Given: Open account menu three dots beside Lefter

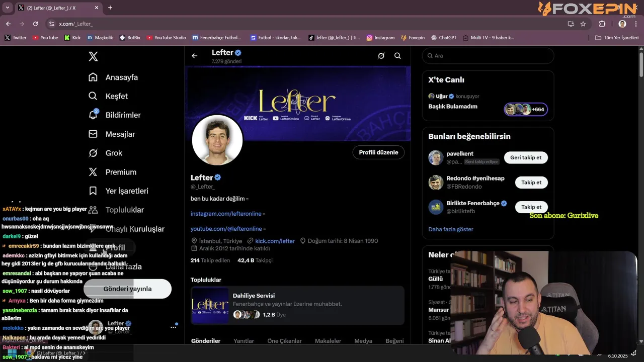Looking at the screenshot, I should 173,327.
